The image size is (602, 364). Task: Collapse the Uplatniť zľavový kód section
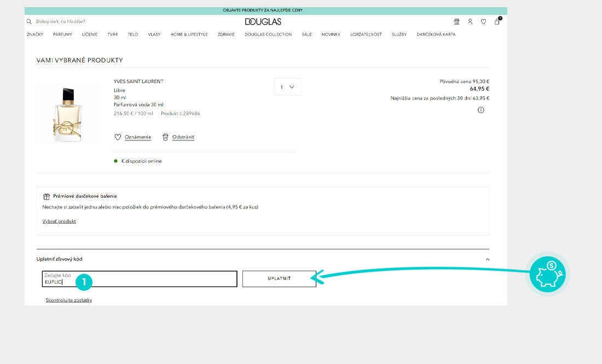(x=487, y=259)
